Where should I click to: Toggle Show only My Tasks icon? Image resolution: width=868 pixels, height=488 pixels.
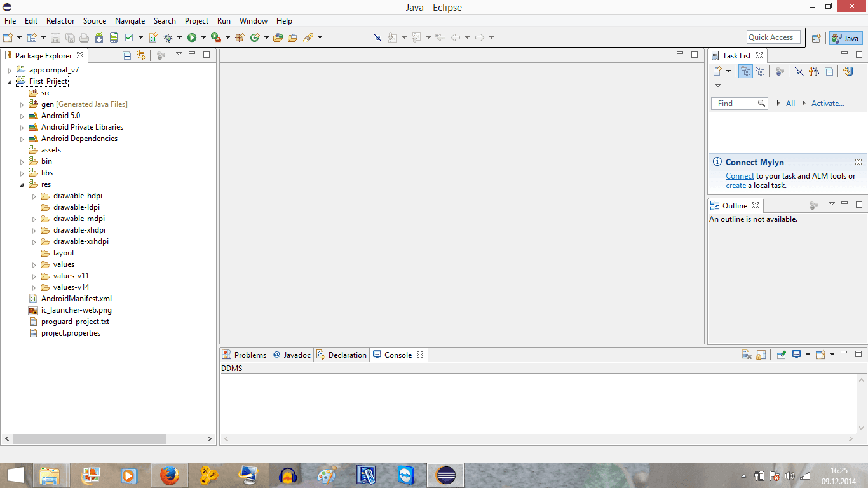click(814, 71)
